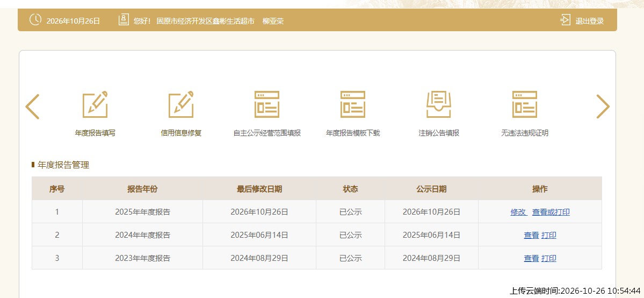
Task: Click the last-modified date 2024年08月29日
Action: [259, 258]
